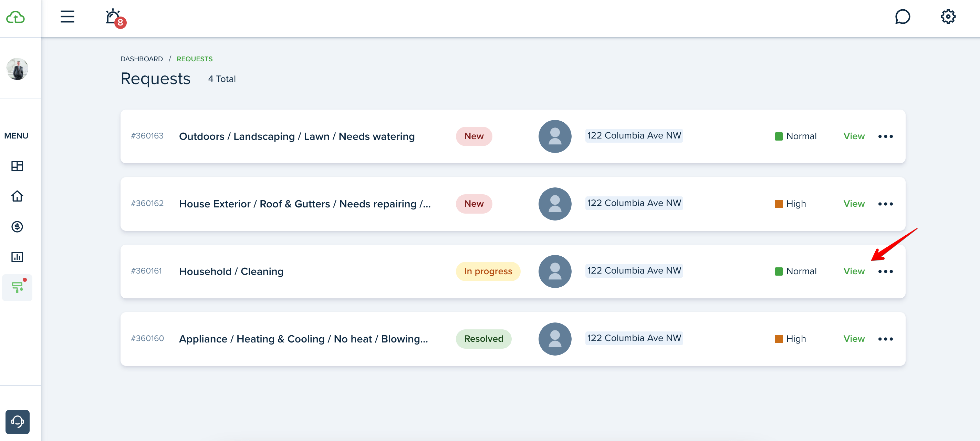View the Household / Cleaning request

[853, 271]
